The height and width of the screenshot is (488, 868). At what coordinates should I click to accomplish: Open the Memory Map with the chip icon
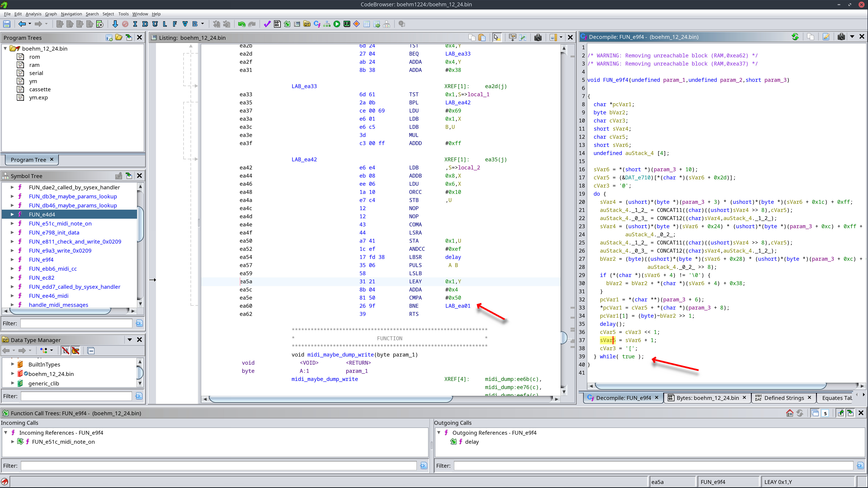pos(346,23)
